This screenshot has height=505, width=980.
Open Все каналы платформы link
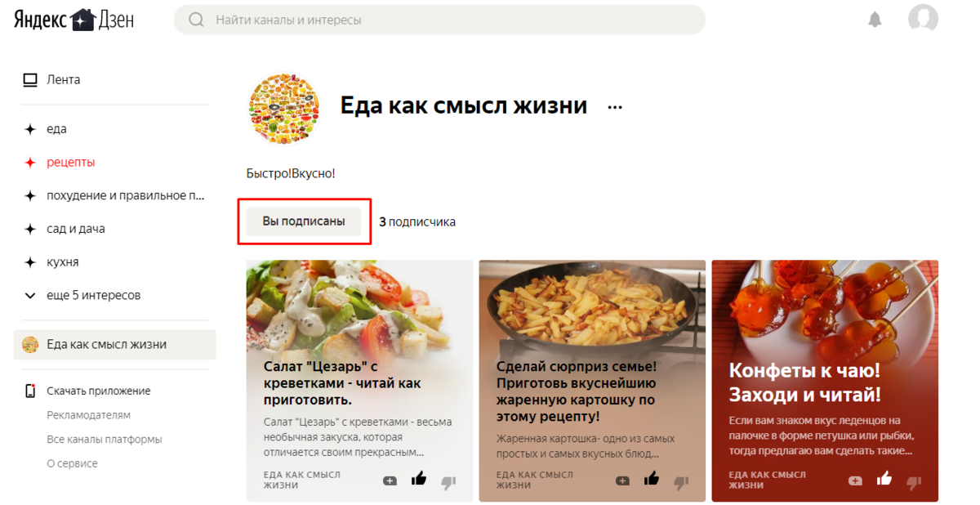click(x=105, y=440)
